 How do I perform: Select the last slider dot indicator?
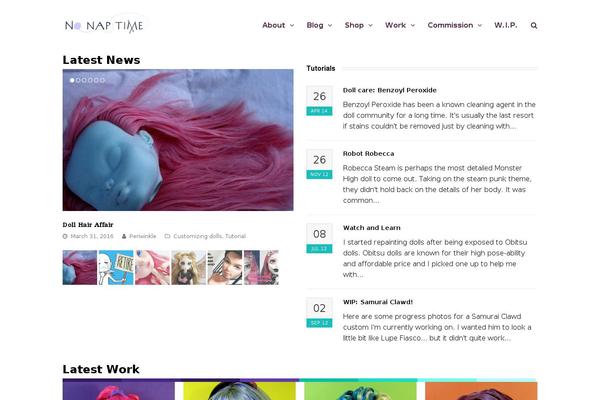point(102,80)
